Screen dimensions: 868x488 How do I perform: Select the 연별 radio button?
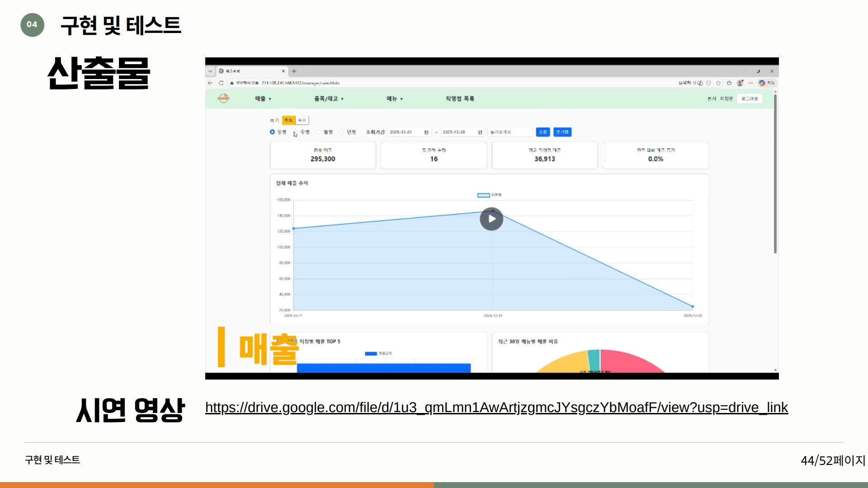coord(342,132)
